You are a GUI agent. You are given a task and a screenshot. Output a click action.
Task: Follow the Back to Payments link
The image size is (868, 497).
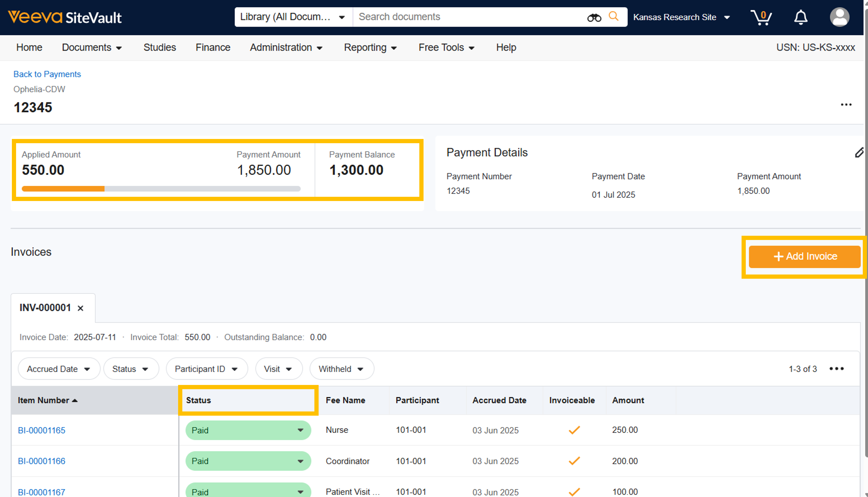(47, 74)
